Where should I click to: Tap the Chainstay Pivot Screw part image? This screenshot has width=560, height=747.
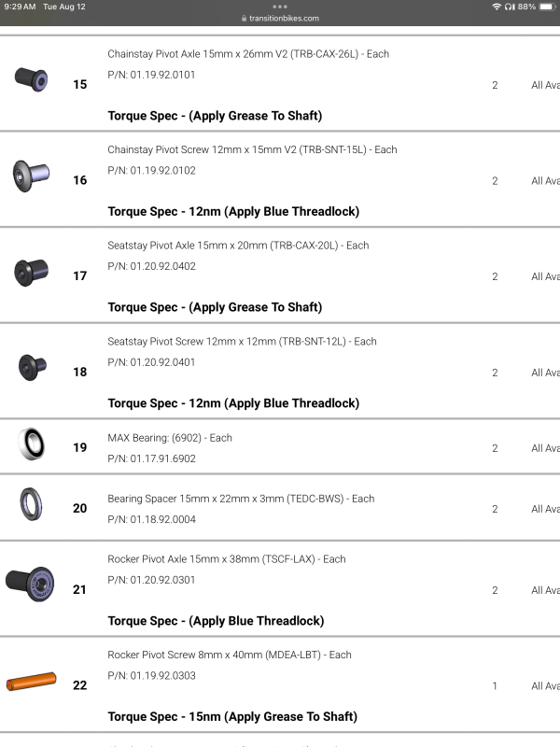coord(32,176)
